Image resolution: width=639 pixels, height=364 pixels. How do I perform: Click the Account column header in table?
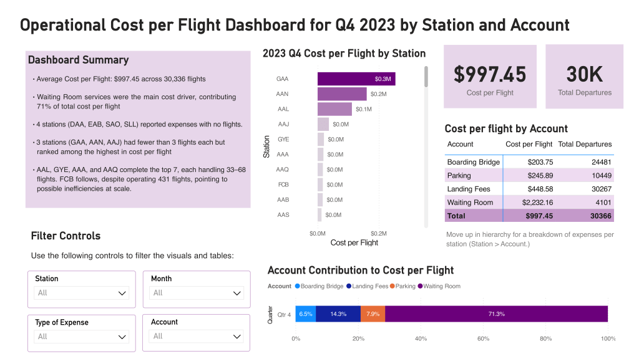coord(461,144)
